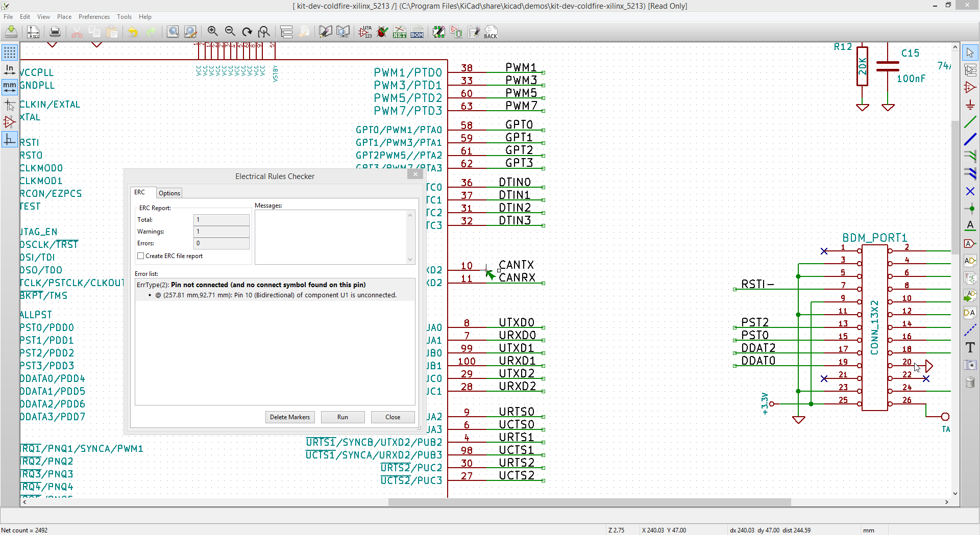Select the pin 10 unconnected error entry
This screenshot has height=535, width=980.
point(276,295)
